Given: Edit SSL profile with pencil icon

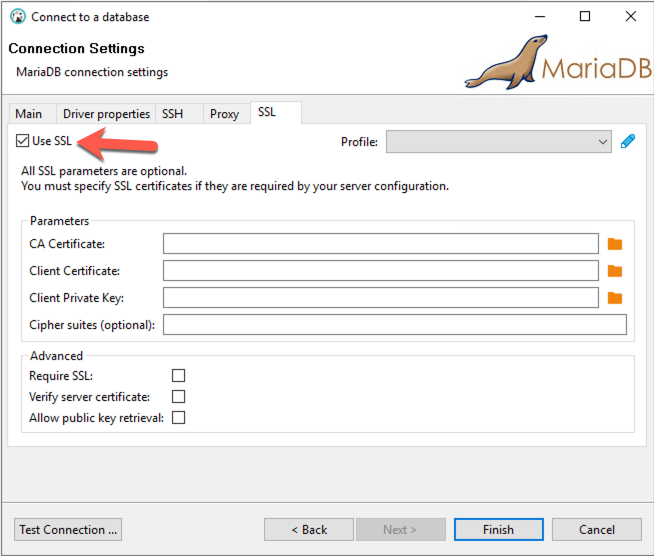Looking at the screenshot, I should pyautogui.click(x=628, y=142).
